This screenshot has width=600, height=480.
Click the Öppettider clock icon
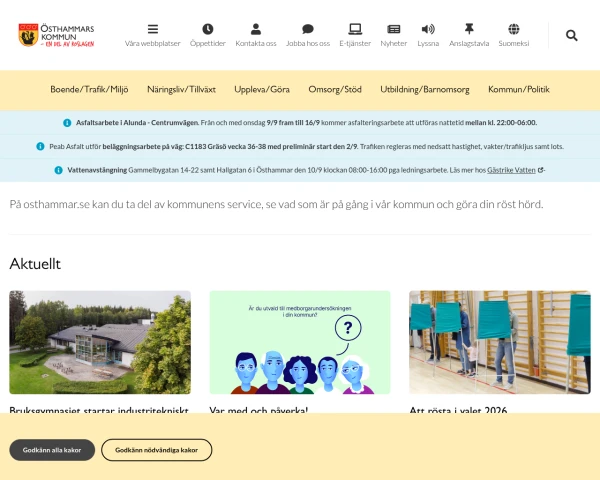(208, 29)
